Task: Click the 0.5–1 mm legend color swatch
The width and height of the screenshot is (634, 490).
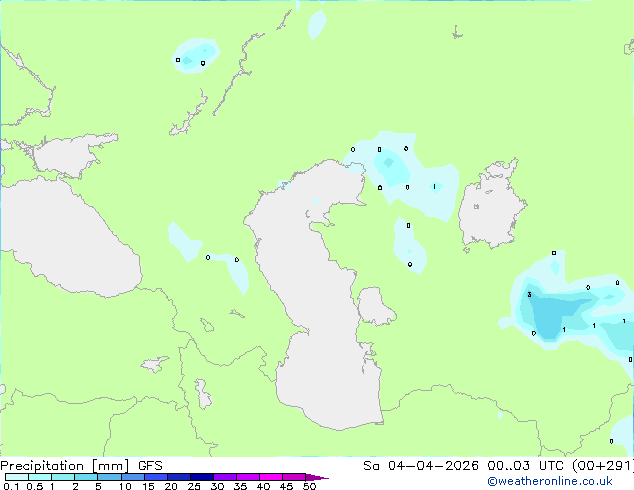Action: (x=40, y=477)
